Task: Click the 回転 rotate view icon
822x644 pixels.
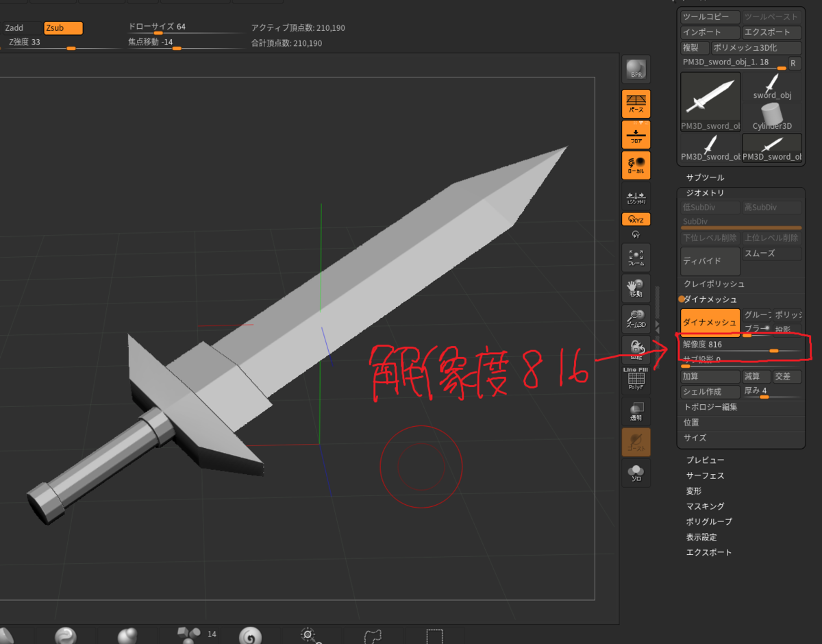Action: [636, 349]
